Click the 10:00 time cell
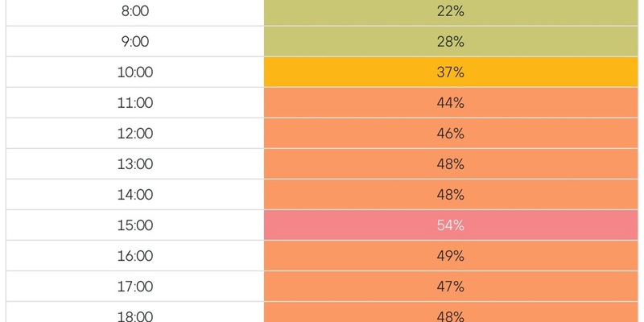Viewport: 644px width, 322px height. pyautogui.click(x=134, y=72)
